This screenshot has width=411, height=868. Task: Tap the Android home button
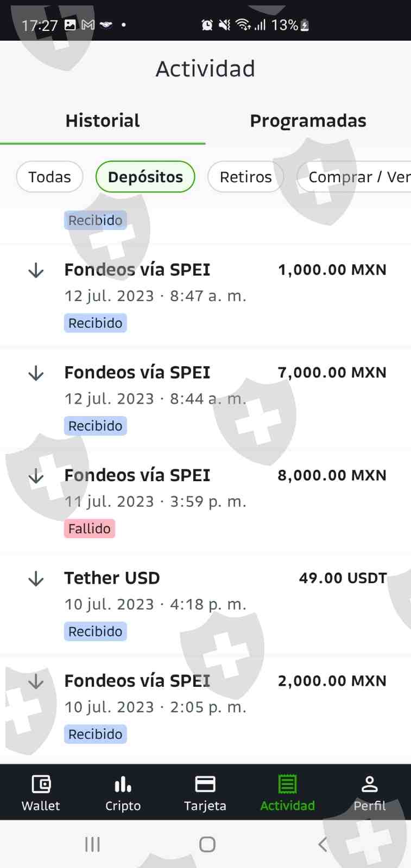[207, 844]
